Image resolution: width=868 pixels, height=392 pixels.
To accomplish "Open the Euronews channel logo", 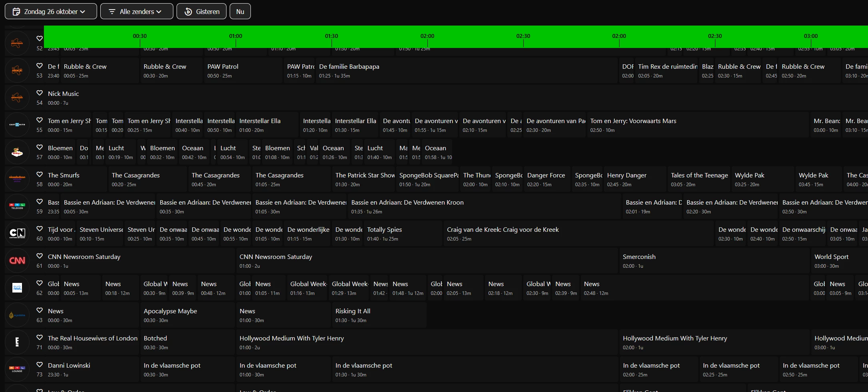I will [x=17, y=288].
